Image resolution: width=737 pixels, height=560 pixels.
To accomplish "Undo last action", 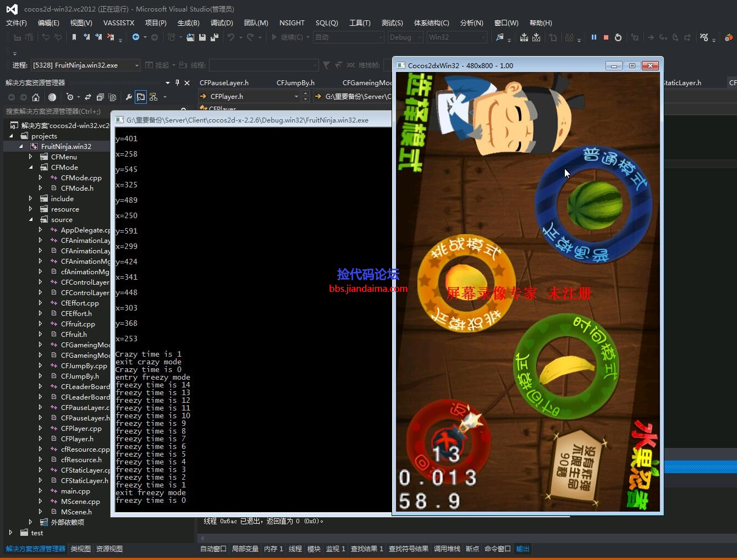I will coord(231,37).
